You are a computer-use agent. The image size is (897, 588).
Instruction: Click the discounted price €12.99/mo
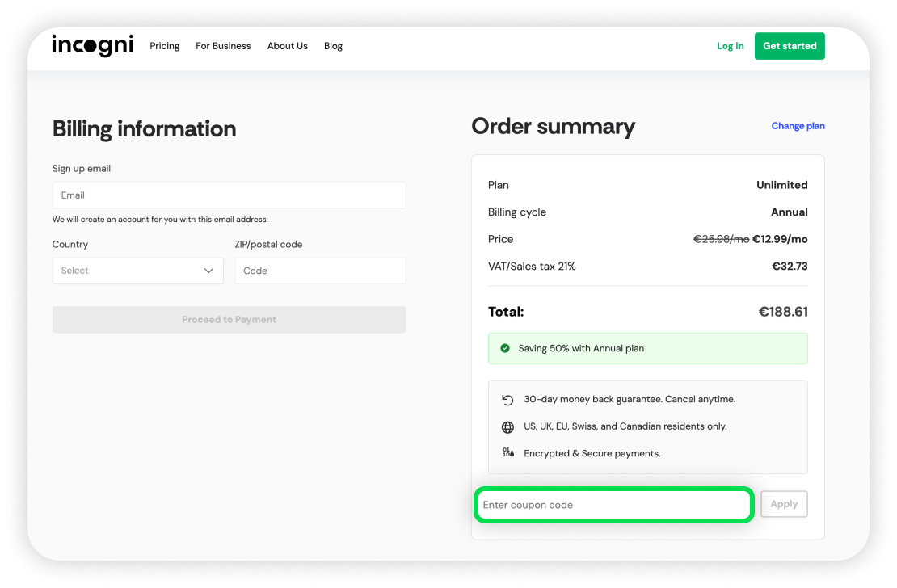tap(780, 239)
